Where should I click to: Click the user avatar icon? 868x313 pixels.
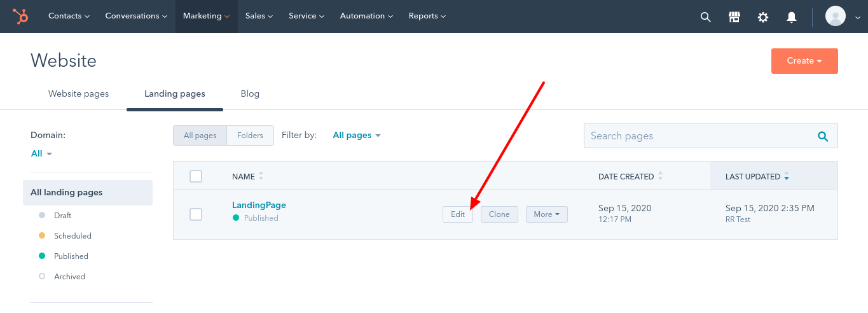[836, 16]
